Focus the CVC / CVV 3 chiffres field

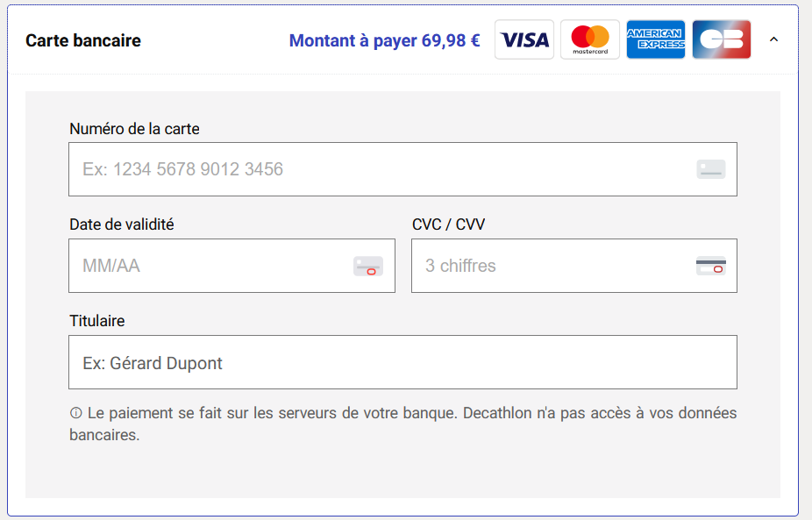(552, 266)
